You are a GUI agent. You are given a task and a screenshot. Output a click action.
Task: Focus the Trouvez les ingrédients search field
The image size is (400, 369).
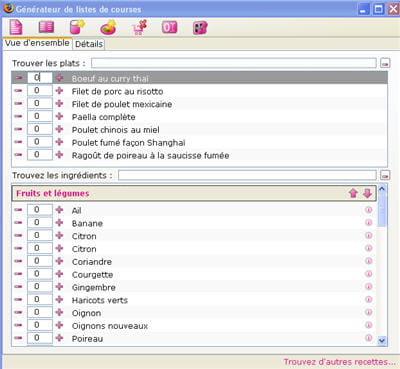click(247, 175)
